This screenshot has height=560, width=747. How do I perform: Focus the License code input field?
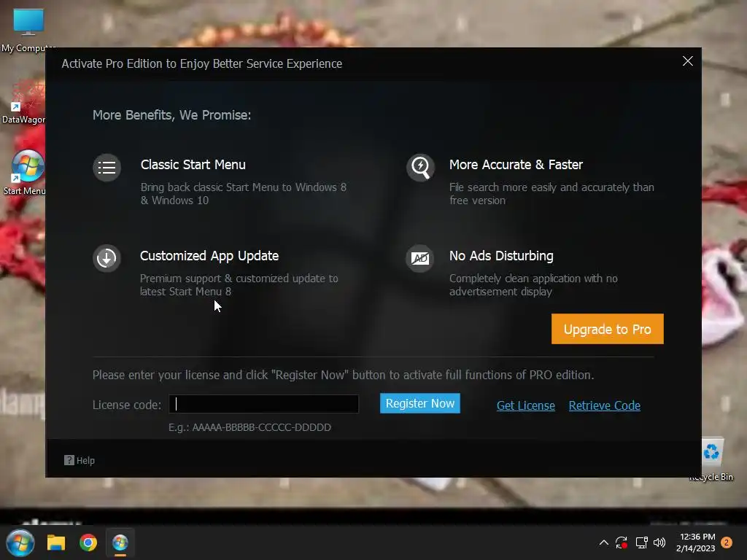point(264,404)
